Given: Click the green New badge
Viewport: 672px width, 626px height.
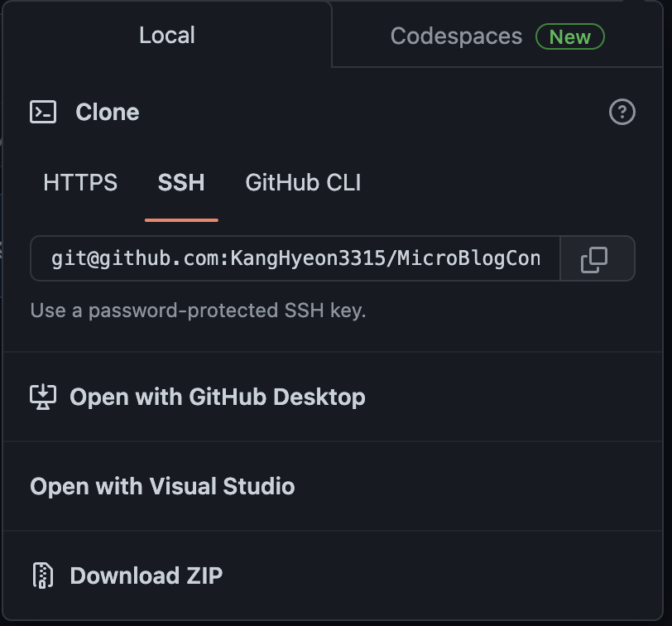Looking at the screenshot, I should click(570, 36).
